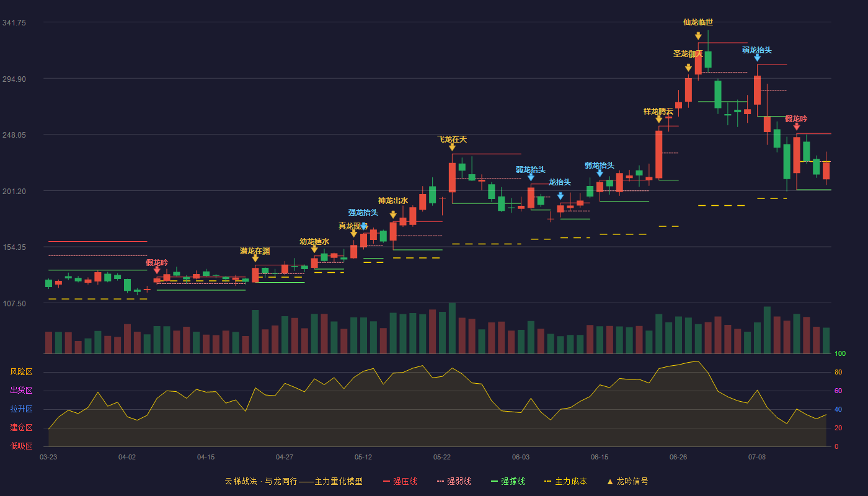Click the 圣龙御天 signal arrow marker

(x=688, y=68)
